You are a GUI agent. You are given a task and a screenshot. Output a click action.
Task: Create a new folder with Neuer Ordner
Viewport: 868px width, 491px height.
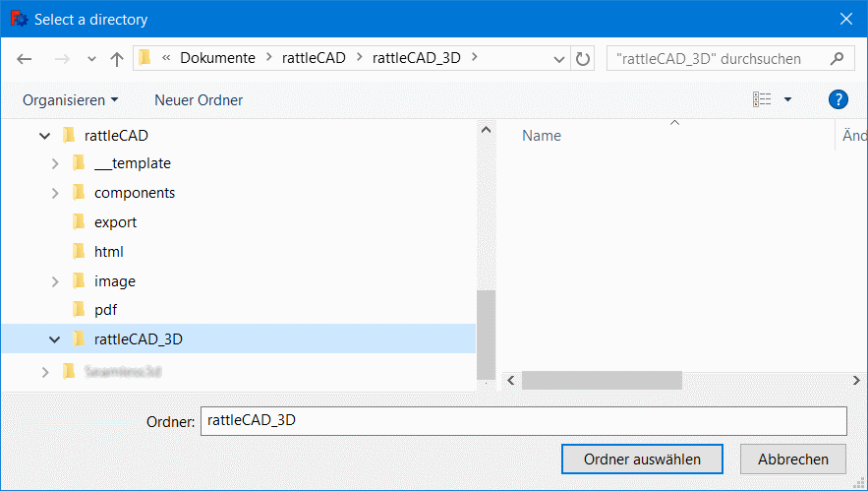(199, 100)
